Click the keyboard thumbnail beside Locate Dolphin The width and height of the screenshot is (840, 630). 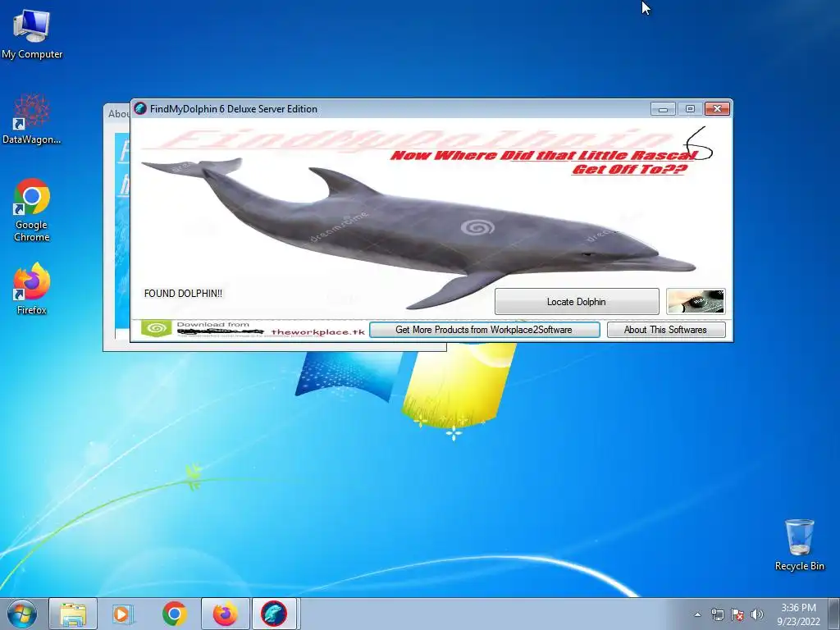point(696,302)
